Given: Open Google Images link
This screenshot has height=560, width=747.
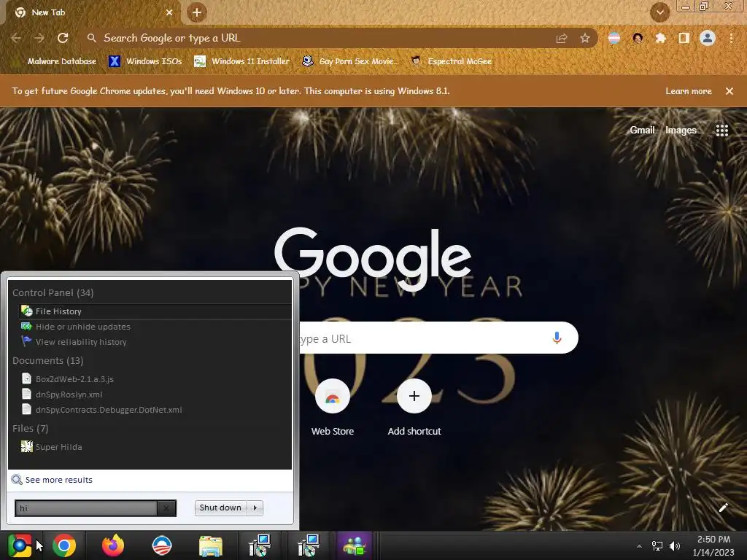Looking at the screenshot, I should coord(681,130).
